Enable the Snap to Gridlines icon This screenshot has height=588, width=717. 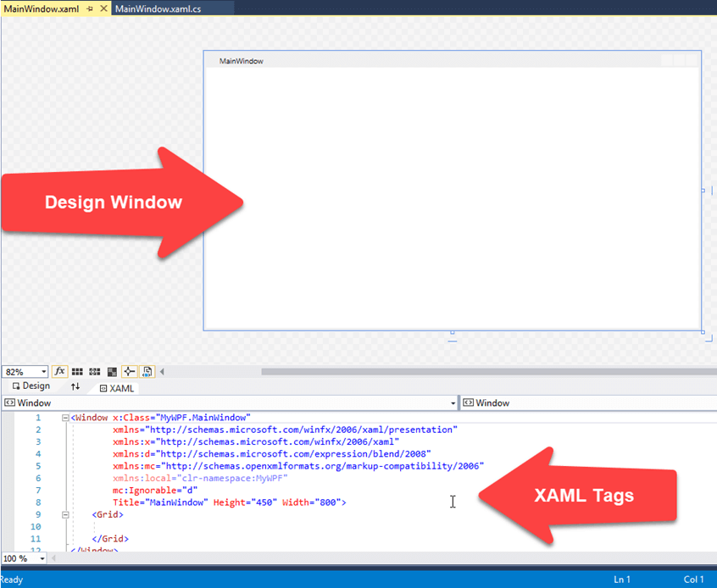pyautogui.click(x=95, y=371)
